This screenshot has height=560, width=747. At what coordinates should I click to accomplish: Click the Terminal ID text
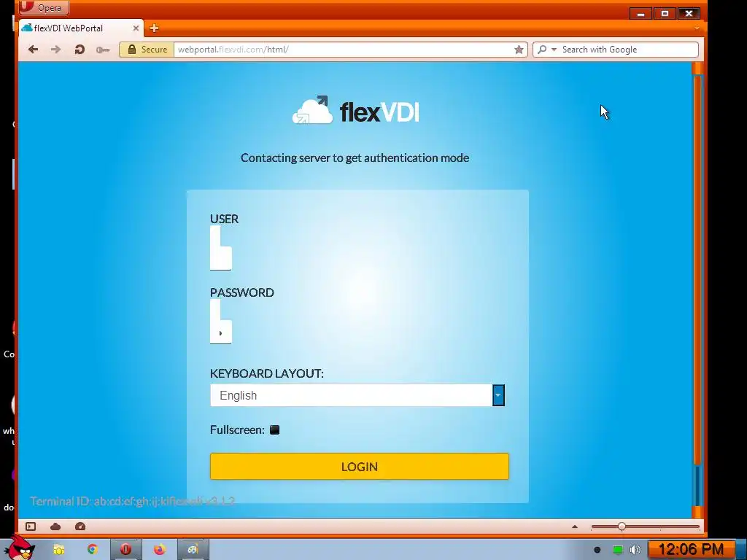[133, 501]
